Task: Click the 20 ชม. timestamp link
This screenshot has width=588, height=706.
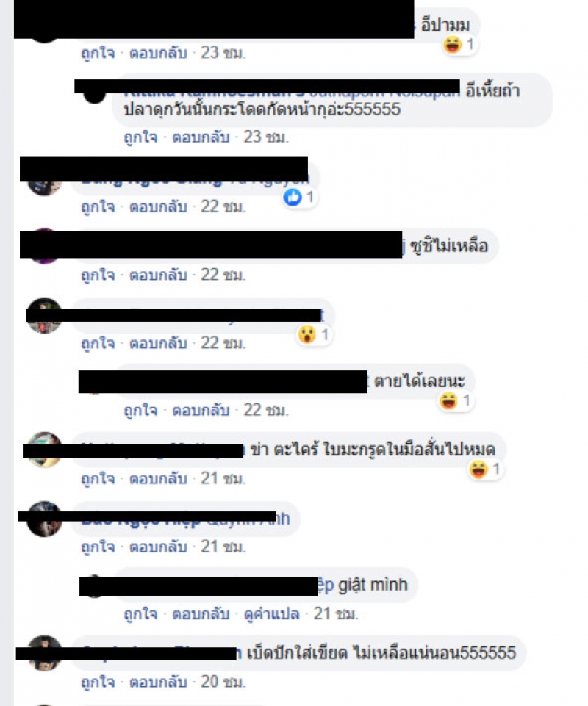Action: [x=223, y=682]
